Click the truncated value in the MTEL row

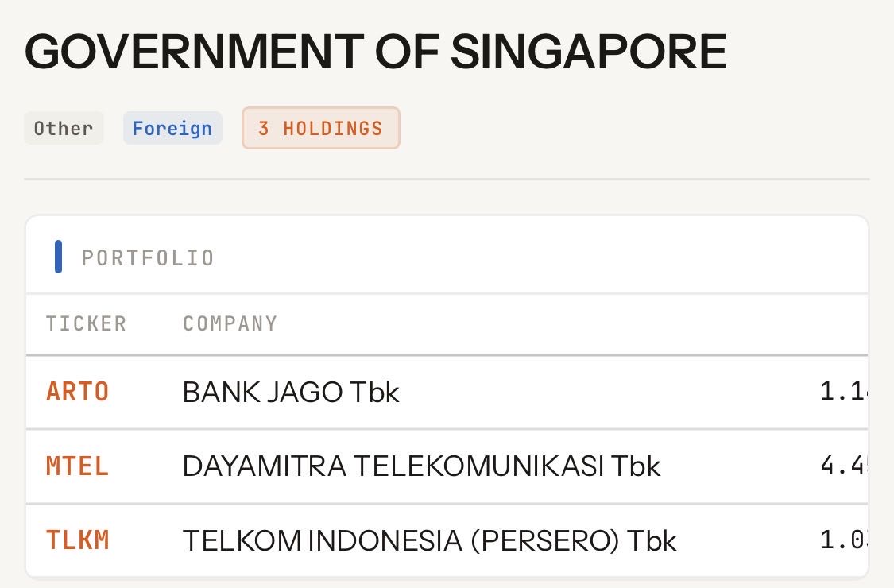[842, 466]
